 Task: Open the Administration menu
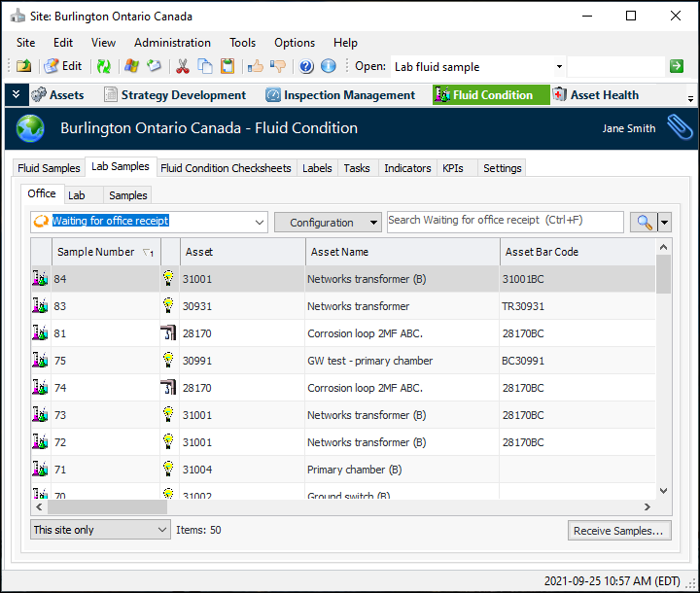click(172, 43)
